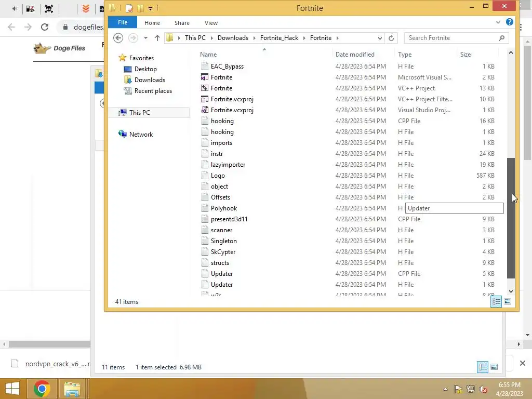
Task: Select the 1 KB Fortnite.vcxproj user file icon
Action: (204, 110)
